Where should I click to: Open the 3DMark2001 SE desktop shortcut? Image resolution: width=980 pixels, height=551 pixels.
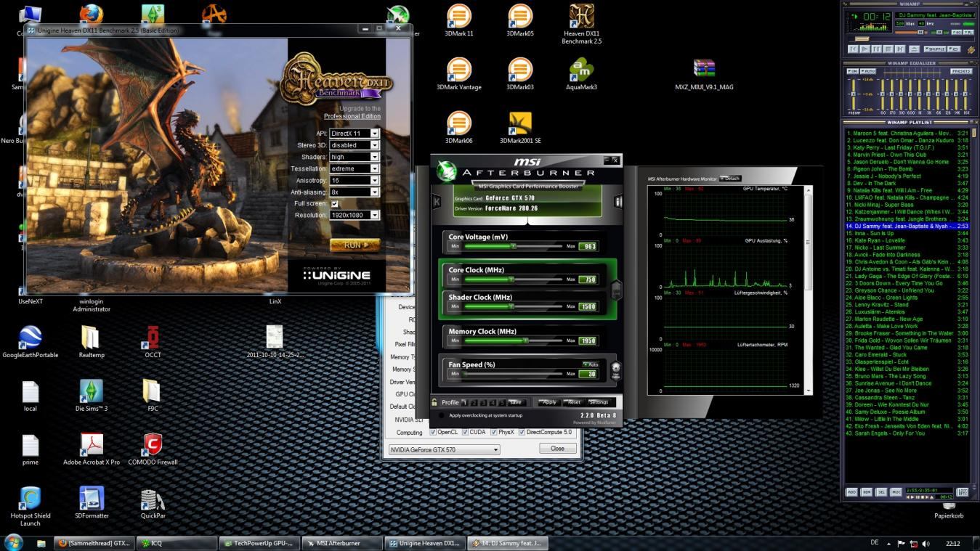tap(519, 127)
